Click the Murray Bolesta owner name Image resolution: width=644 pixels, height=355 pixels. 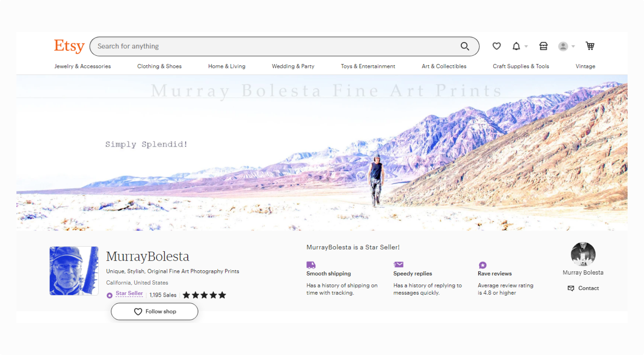click(583, 272)
